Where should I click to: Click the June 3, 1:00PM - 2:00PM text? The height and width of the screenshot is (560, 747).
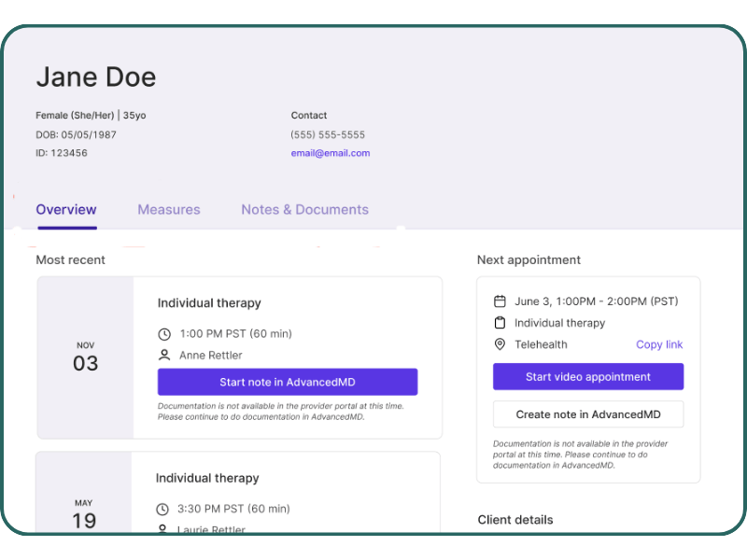(x=597, y=301)
